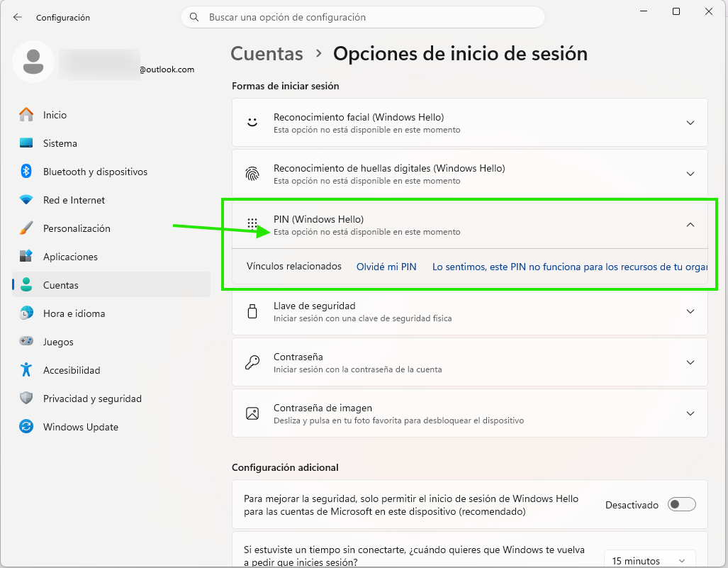
Task: Click the Desactivado toggle status label
Action: coord(632,505)
